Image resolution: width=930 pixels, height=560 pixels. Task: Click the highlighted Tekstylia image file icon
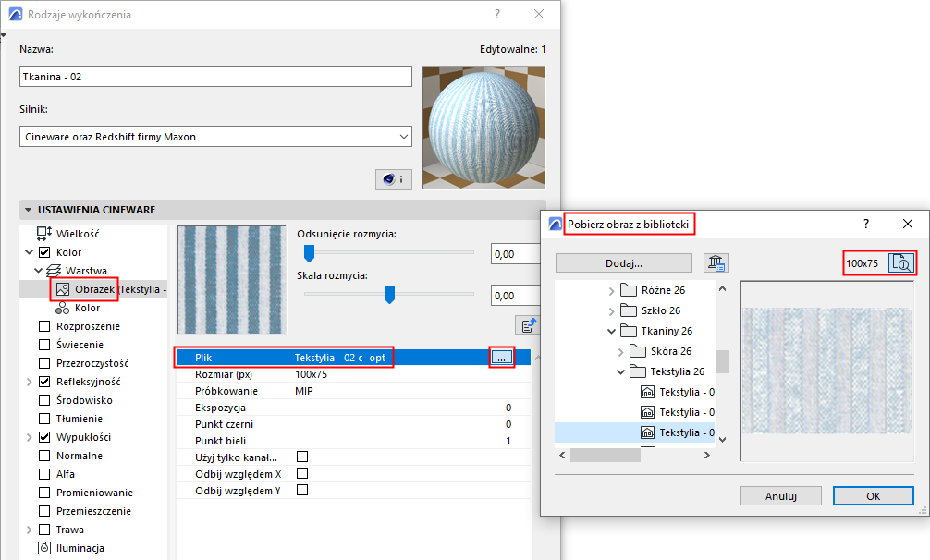pos(648,432)
